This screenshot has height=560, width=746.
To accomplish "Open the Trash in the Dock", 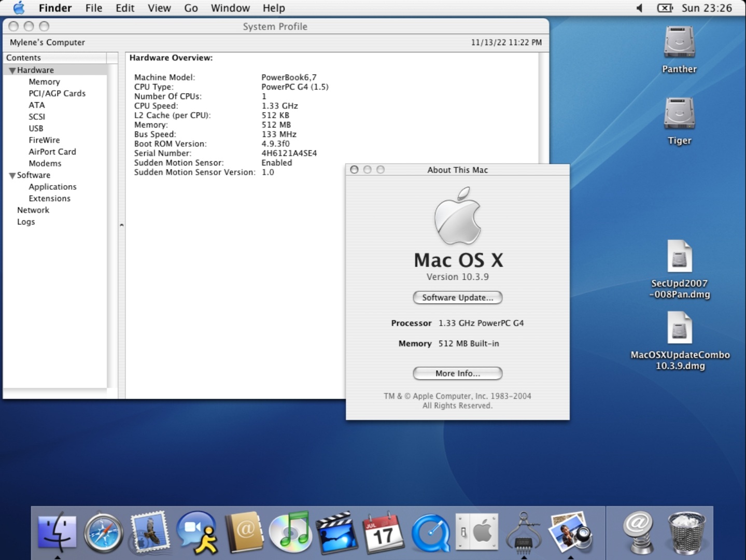I will click(x=686, y=533).
